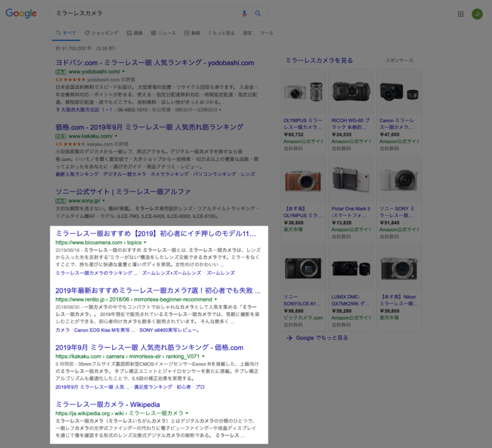
Task: Click Google でもっと見る link
Action: click(322, 338)
